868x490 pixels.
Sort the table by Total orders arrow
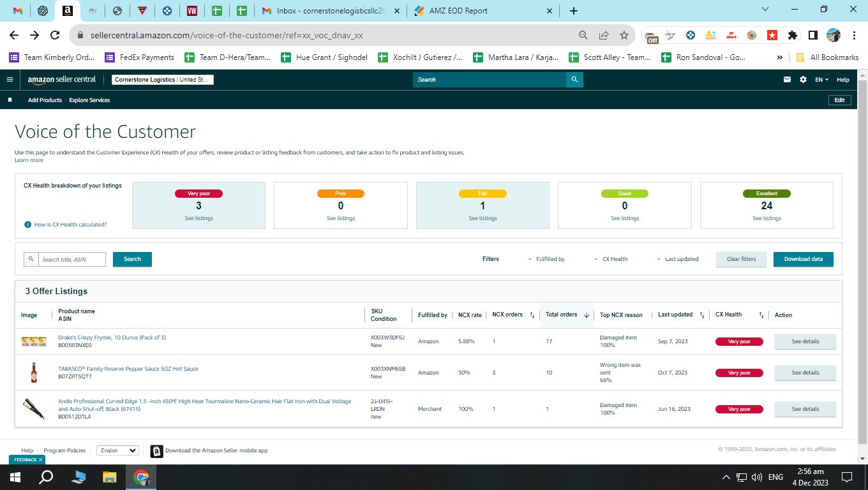[587, 315]
